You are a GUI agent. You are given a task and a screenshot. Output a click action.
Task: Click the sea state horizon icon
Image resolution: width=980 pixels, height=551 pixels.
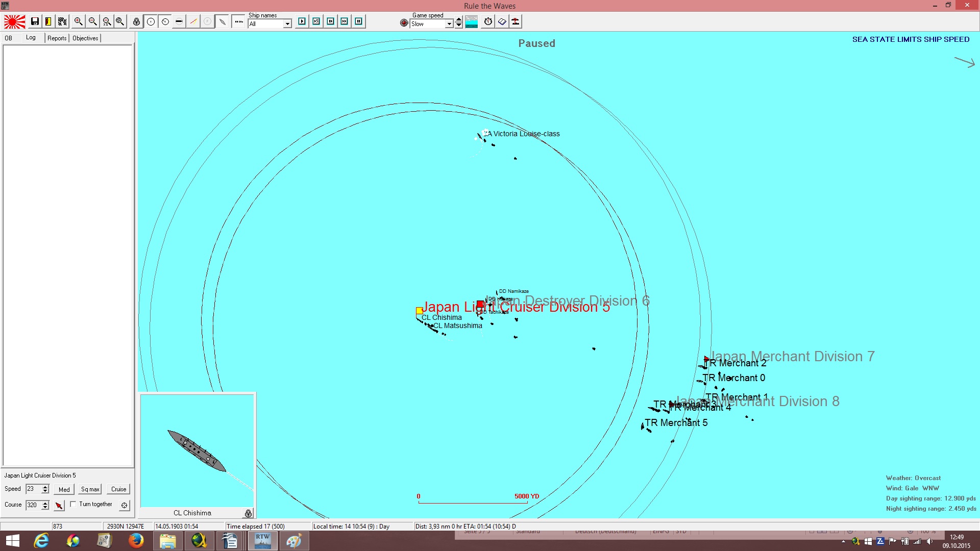[x=472, y=21]
